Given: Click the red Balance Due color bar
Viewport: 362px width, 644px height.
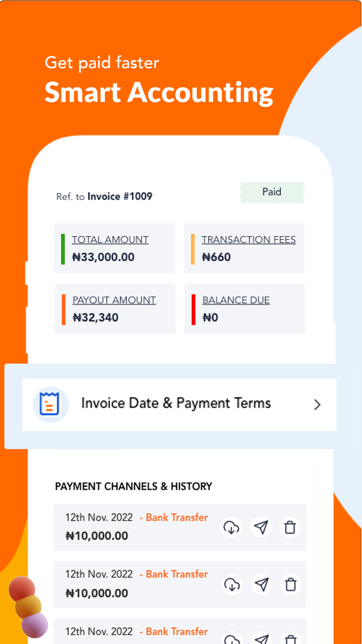Looking at the screenshot, I should pos(193,310).
